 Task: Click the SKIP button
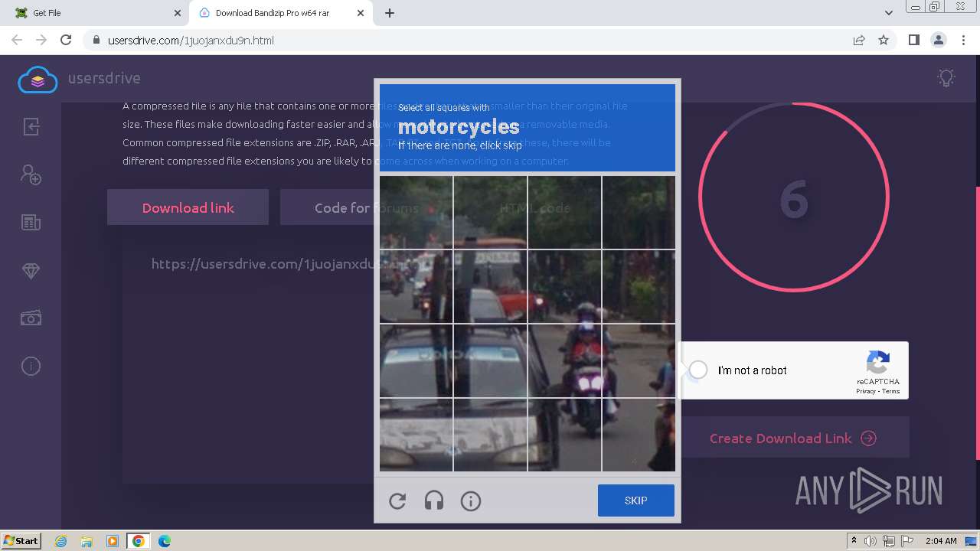tap(636, 500)
